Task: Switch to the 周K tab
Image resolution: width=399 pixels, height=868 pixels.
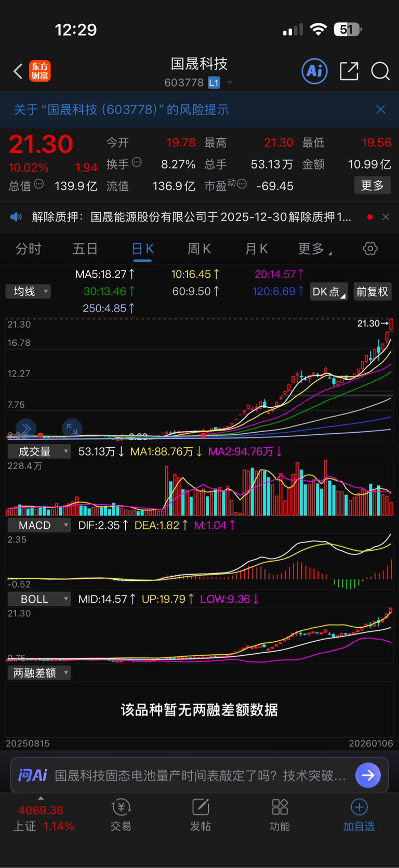Action: click(x=199, y=249)
